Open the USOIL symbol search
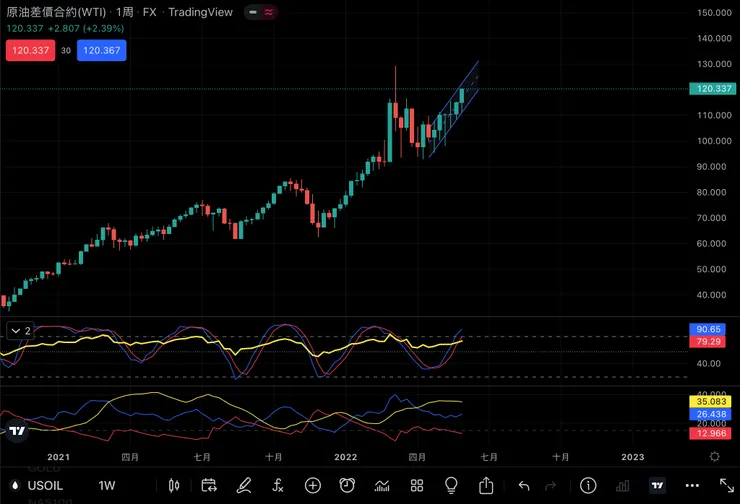Viewport: 740px width, 504px height. tap(45, 485)
